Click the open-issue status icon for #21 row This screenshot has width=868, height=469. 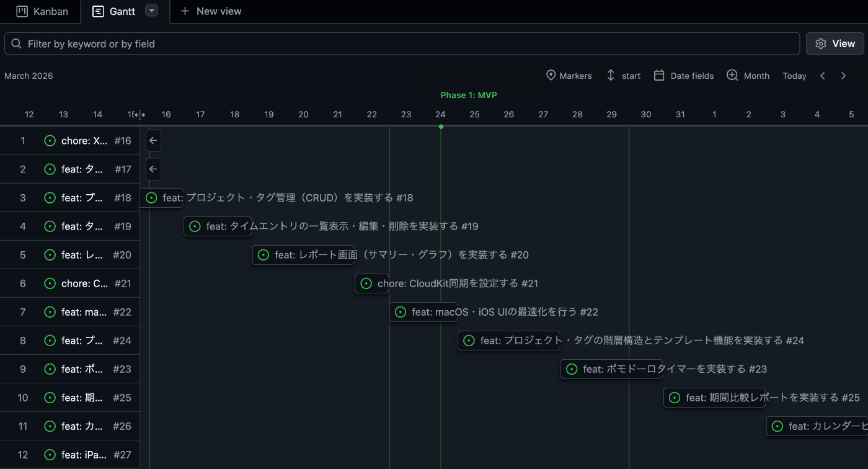[x=50, y=284]
